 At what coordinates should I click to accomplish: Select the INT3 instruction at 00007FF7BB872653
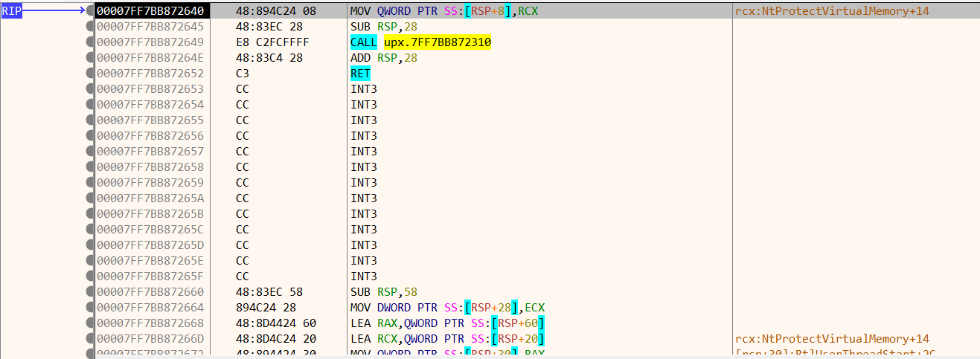click(x=364, y=89)
